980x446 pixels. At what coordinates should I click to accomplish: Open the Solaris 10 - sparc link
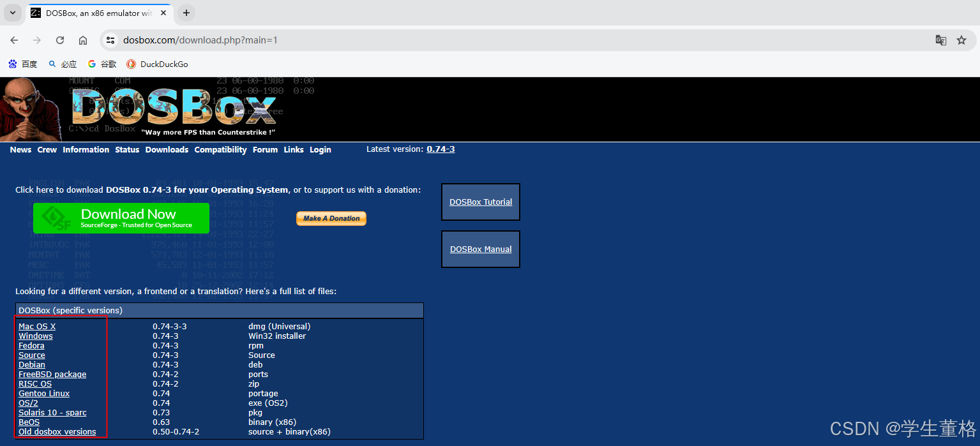point(52,412)
